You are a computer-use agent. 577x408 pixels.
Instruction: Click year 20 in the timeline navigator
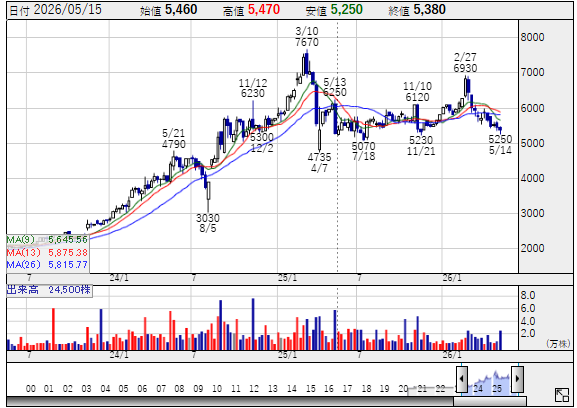point(403,389)
